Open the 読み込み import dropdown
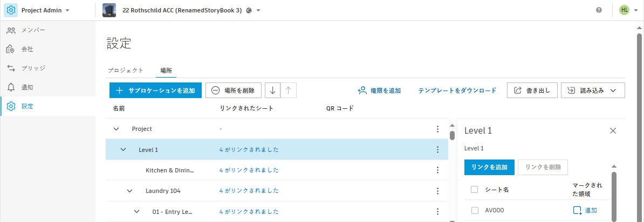Image resolution: width=644 pixels, height=222 pixels. coord(593,91)
